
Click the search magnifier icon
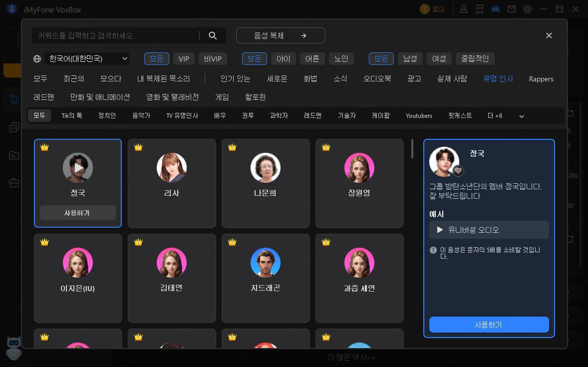[x=213, y=35]
